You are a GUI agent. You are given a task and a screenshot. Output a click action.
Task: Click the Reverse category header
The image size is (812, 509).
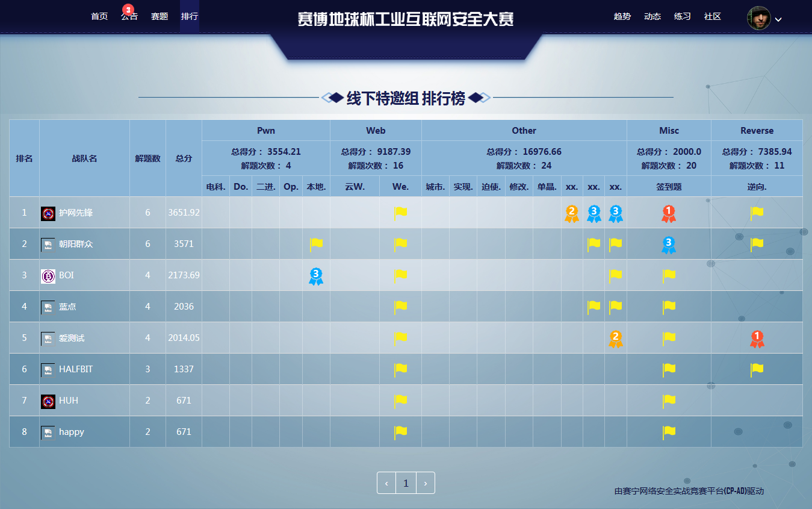point(757,131)
